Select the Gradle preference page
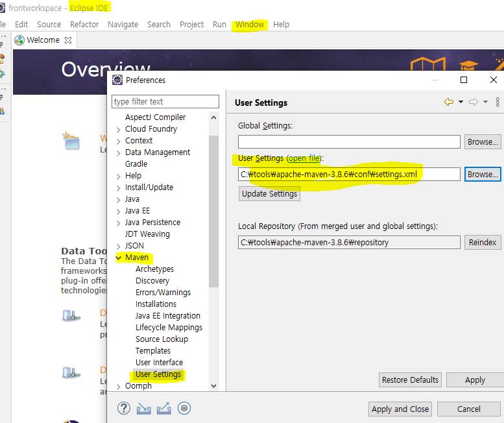This screenshot has height=423, width=504. pyautogui.click(x=136, y=164)
